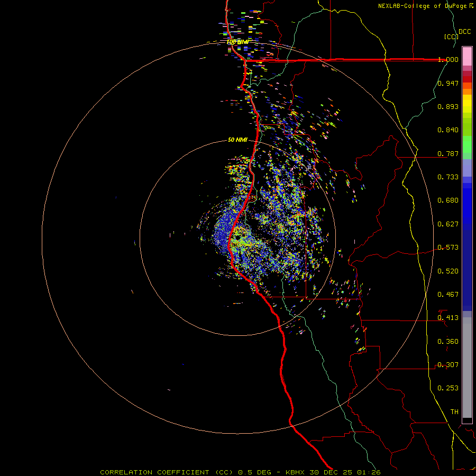Select the 1.000 scale value
Screen dimensions: 476x476
tap(448, 59)
